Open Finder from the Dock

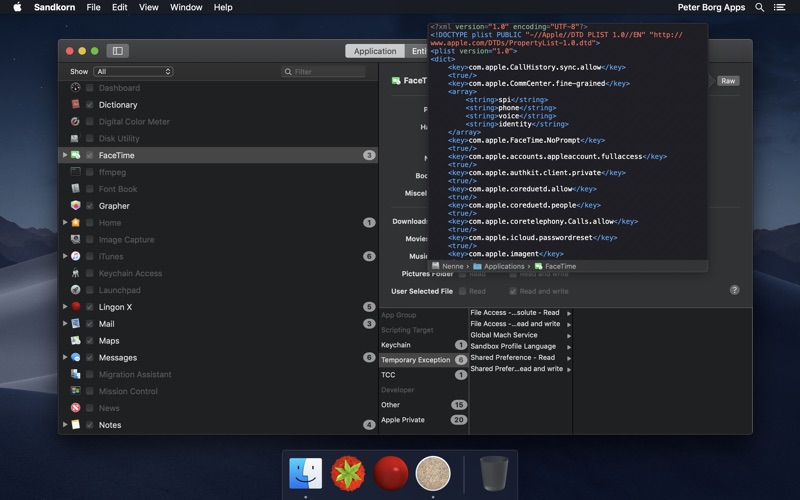(x=305, y=473)
